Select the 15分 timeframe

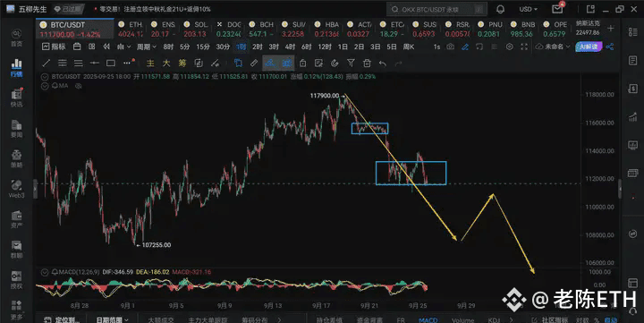point(203,47)
